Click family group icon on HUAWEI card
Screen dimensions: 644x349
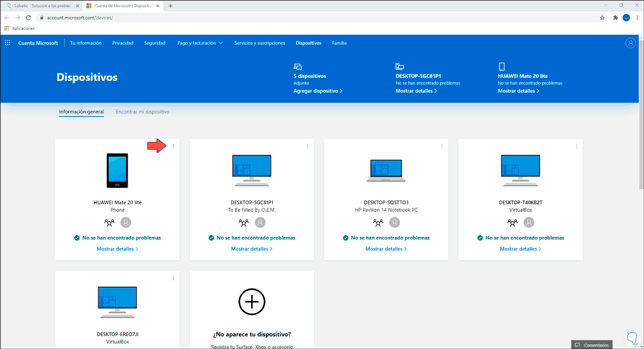[109, 223]
